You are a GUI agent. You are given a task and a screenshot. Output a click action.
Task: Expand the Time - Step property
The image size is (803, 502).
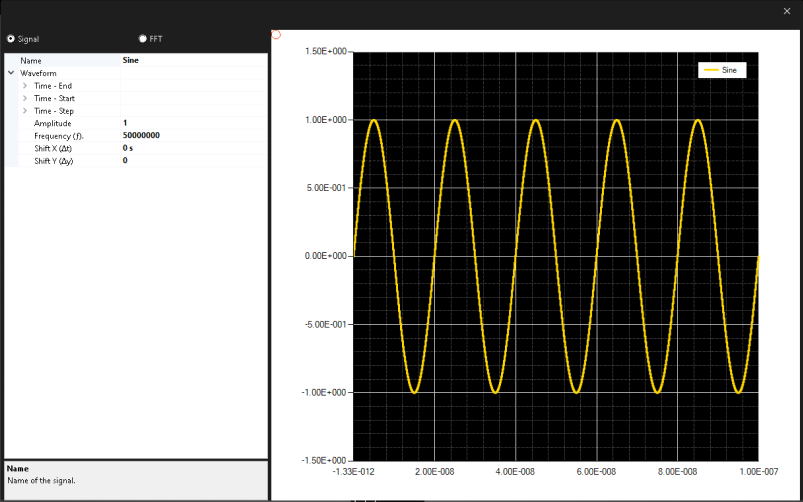pos(25,111)
